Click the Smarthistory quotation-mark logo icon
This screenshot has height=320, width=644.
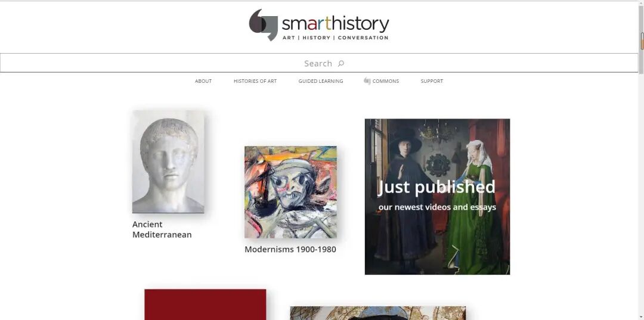click(x=264, y=24)
